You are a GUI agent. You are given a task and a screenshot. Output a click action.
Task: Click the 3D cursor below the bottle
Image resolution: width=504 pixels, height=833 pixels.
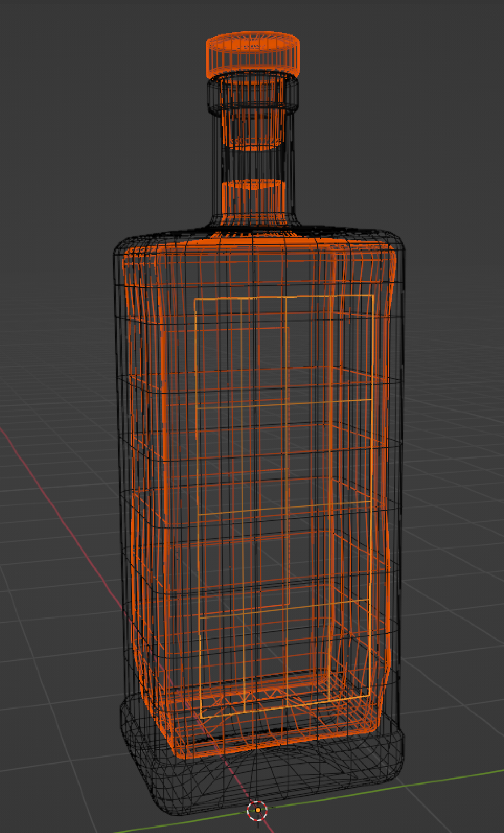(258, 810)
